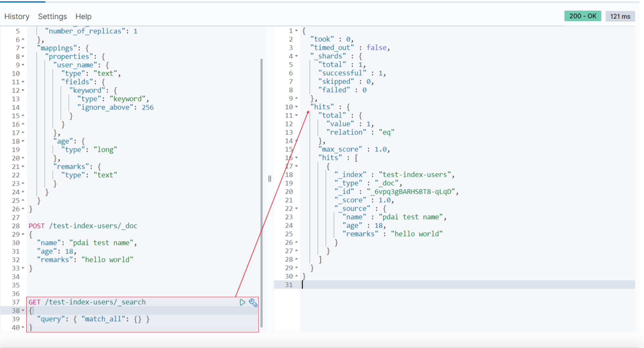Click the editor vertical scrollbar

[x=262, y=193]
